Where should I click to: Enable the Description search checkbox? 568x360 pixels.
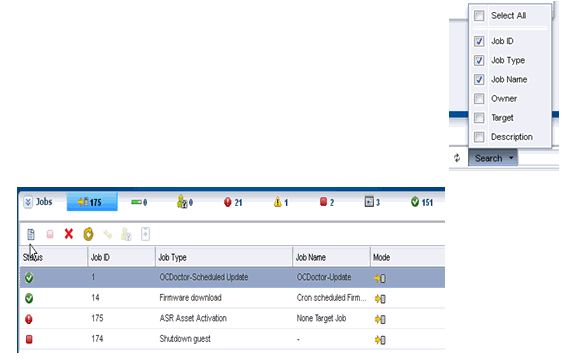click(x=479, y=137)
